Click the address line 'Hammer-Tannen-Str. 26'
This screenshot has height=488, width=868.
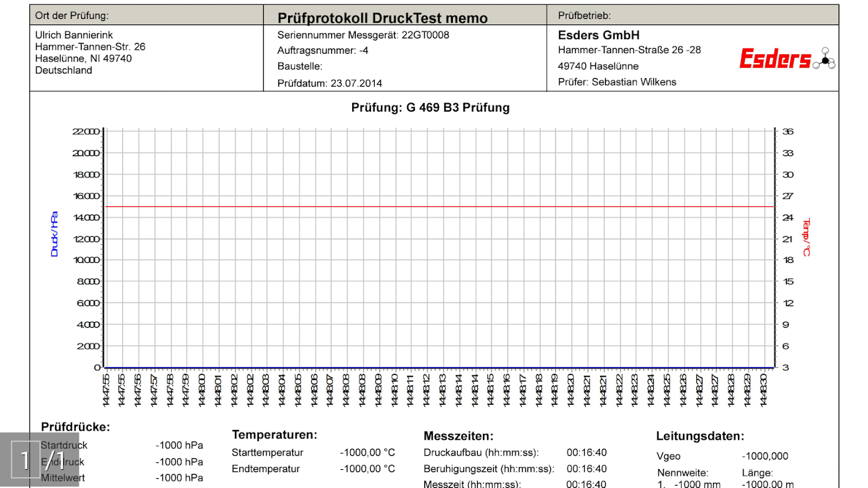(90, 47)
